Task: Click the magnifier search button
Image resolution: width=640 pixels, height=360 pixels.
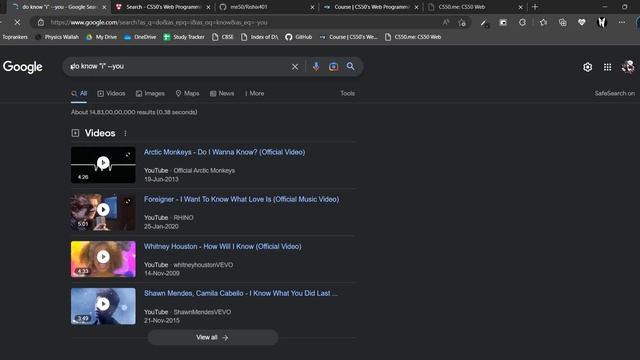Action: [351, 66]
